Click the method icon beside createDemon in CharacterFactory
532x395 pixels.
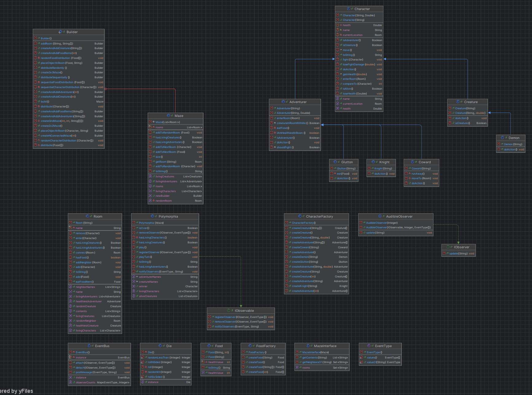(x=286, y=257)
